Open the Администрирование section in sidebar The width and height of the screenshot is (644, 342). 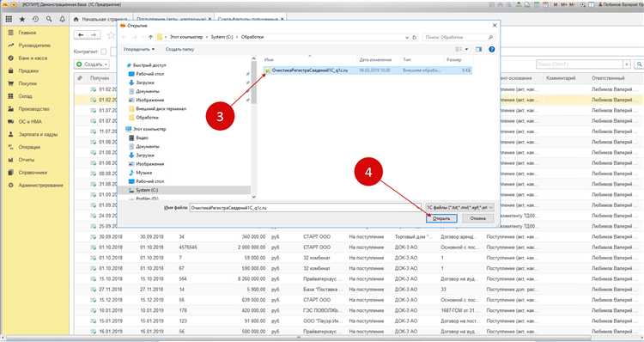coord(40,186)
